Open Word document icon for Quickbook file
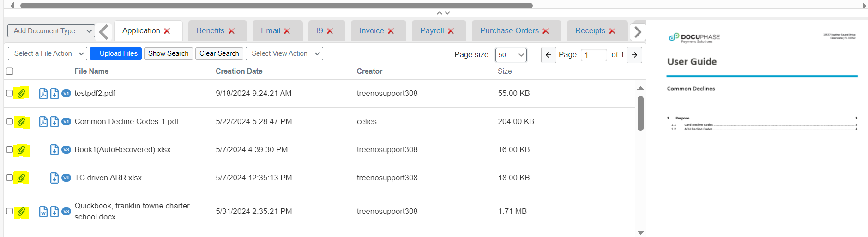868x237 pixels. (43, 212)
